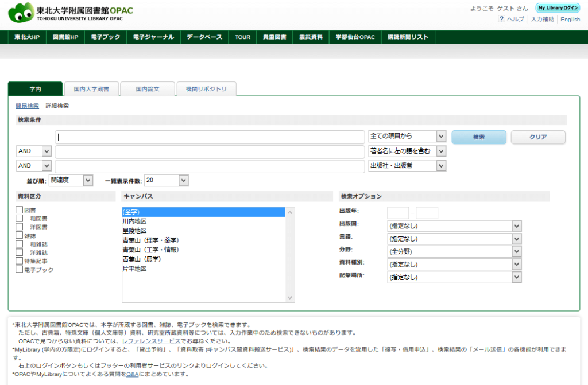The image size is (588, 385).
Task: Switch to the English language link
Action: click(x=570, y=20)
